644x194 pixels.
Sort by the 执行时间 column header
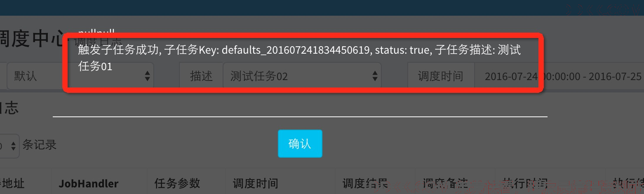pyautogui.click(x=525, y=184)
